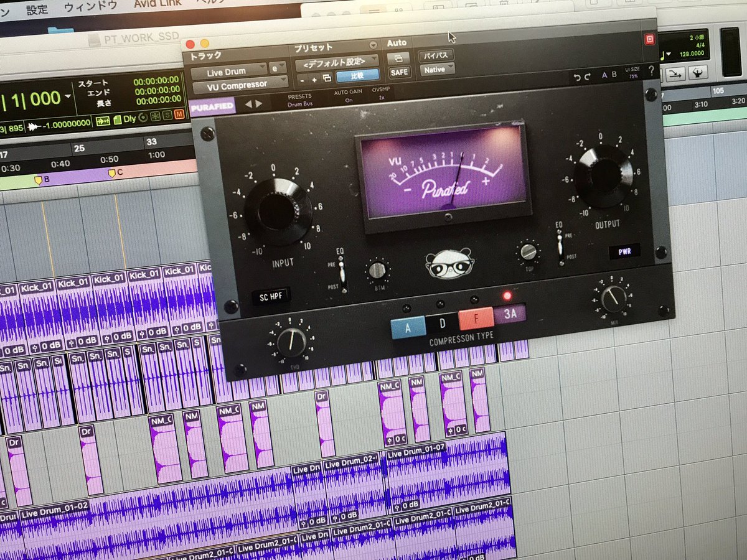
Task: Click the preset plus button
Action: (x=314, y=78)
